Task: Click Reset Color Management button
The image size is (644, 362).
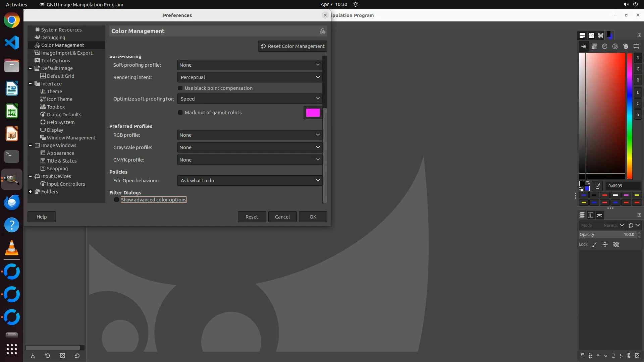Action: (292, 46)
